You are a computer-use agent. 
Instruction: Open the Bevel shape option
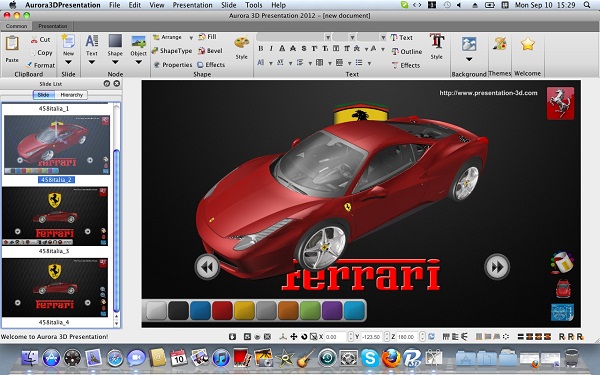[210, 51]
